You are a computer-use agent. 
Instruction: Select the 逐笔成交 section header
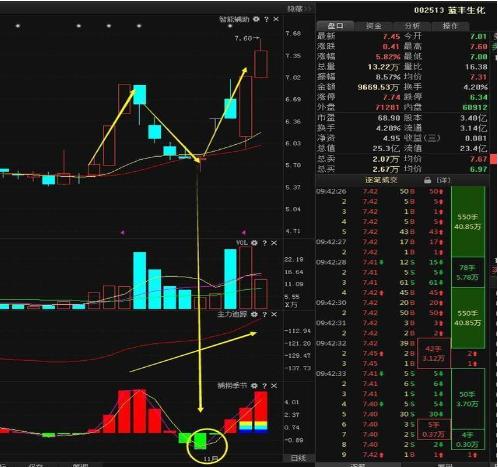381,180
